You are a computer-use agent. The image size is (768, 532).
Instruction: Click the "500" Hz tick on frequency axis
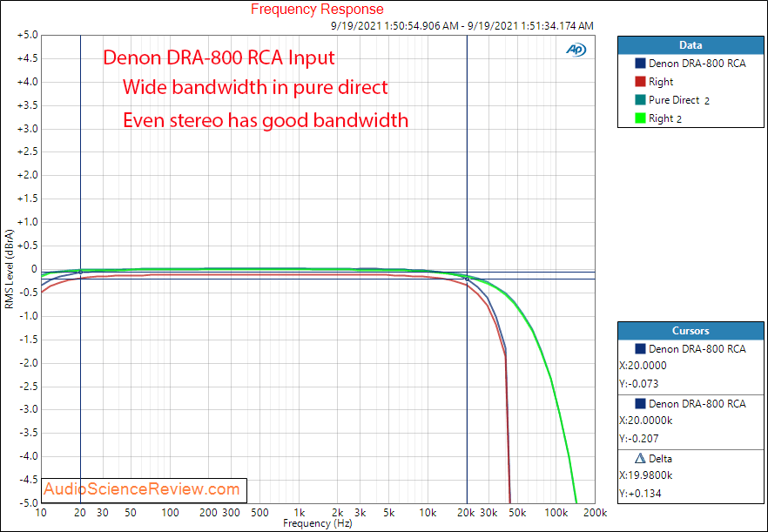(259, 513)
